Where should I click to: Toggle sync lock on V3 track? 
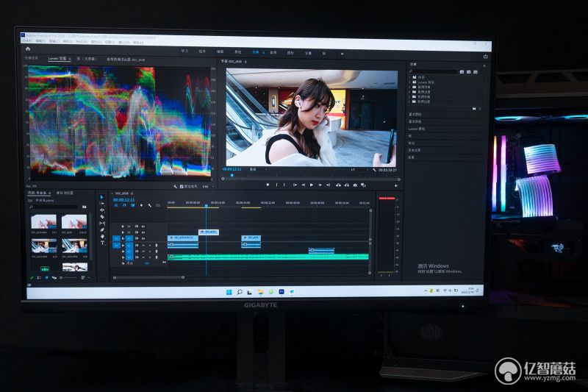pyautogui.click(x=136, y=227)
